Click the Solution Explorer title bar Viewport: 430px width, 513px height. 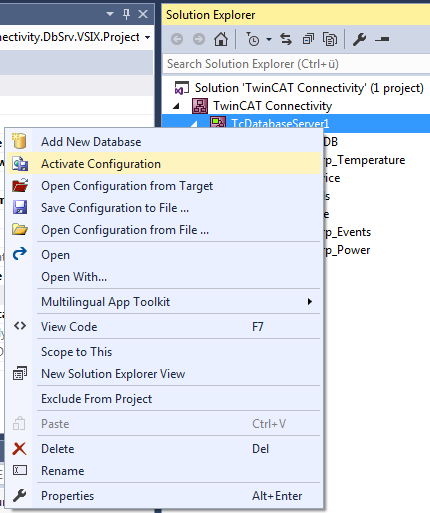coord(296,15)
